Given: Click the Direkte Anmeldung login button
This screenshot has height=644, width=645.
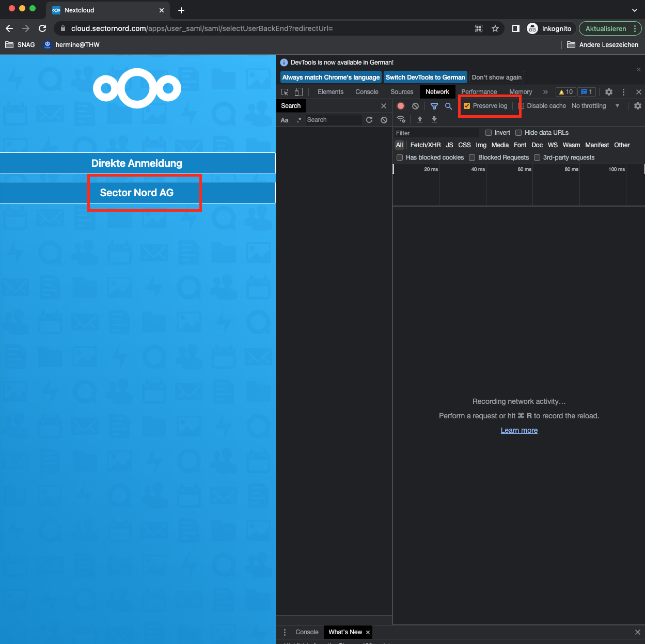Looking at the screenshot, I should 137,163.
